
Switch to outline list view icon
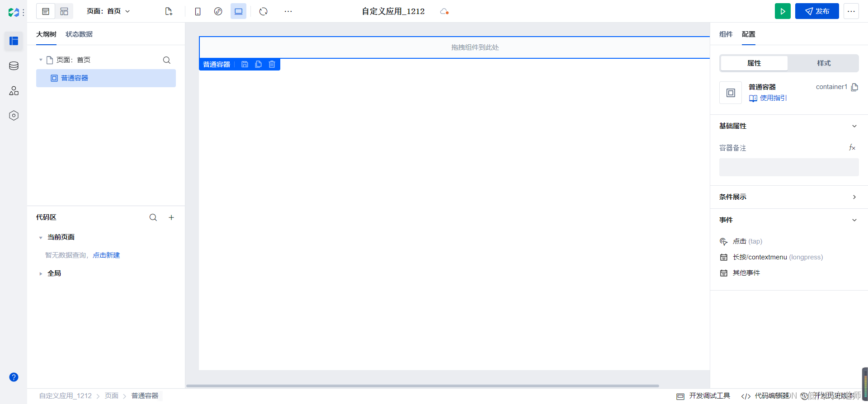(46, 11)
